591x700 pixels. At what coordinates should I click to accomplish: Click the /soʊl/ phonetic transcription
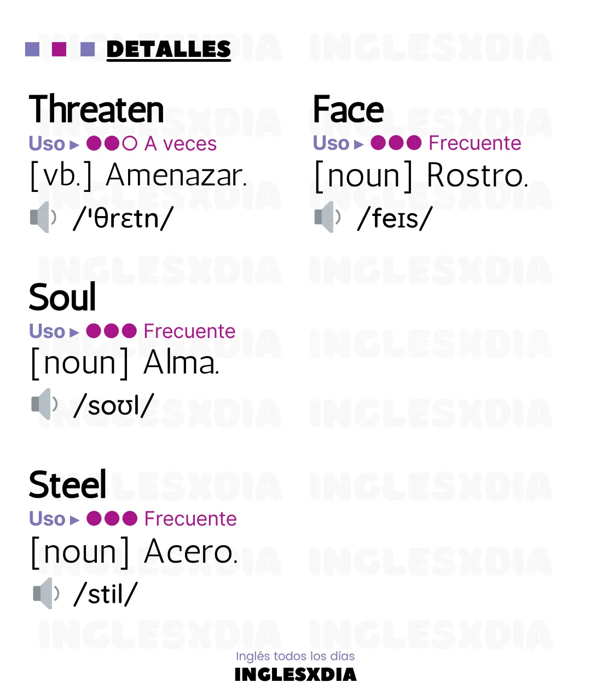[x=114, y=405]
